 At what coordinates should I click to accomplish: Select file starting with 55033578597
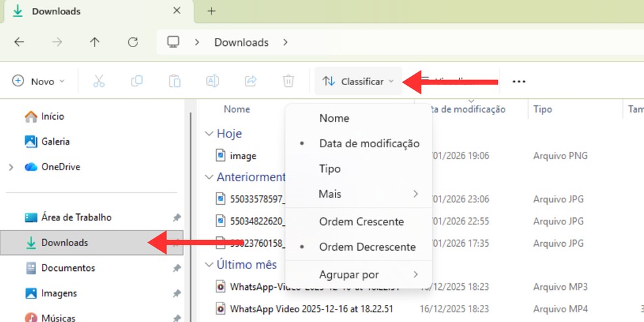[x=251, y=199]
